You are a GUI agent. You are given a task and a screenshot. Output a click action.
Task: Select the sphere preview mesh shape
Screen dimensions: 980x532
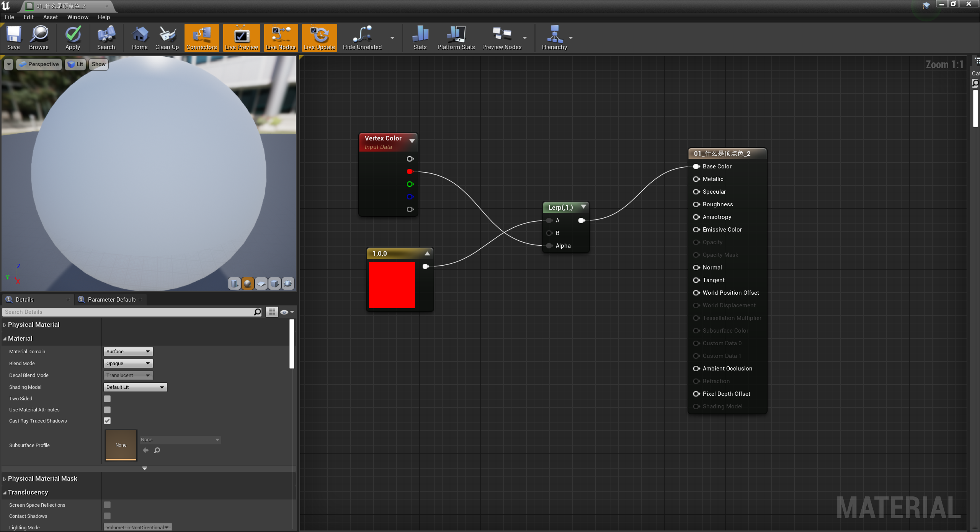[x=248, y=284]
